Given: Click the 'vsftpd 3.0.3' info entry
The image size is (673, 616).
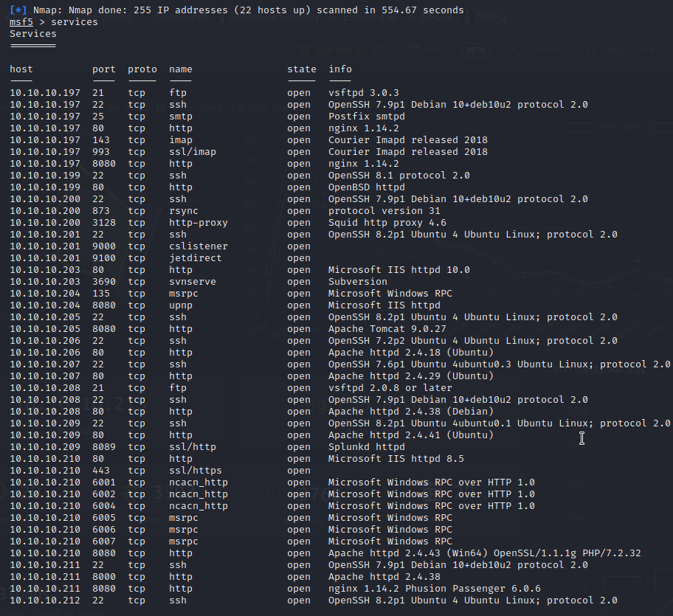Looking at the screenshot, I should 364,93.
